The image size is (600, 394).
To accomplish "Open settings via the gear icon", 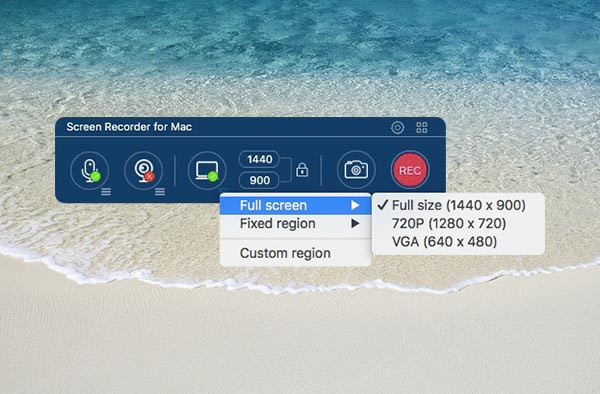I will click(398, 127).
